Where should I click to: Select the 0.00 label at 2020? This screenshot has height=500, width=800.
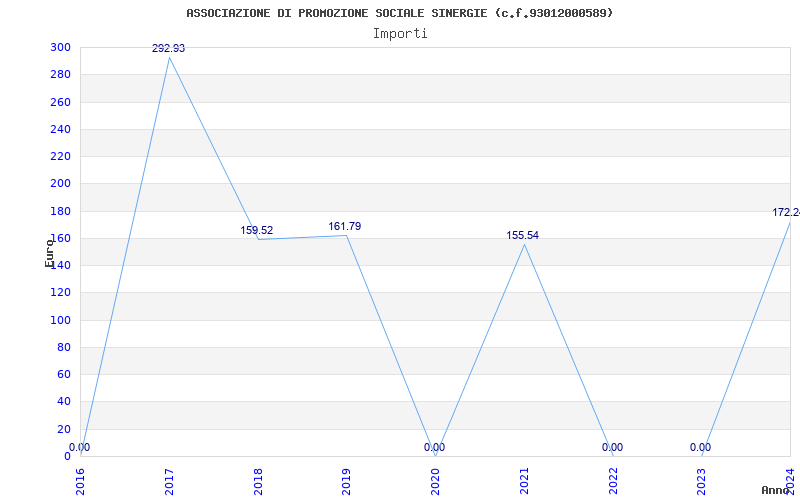(434, 447)
